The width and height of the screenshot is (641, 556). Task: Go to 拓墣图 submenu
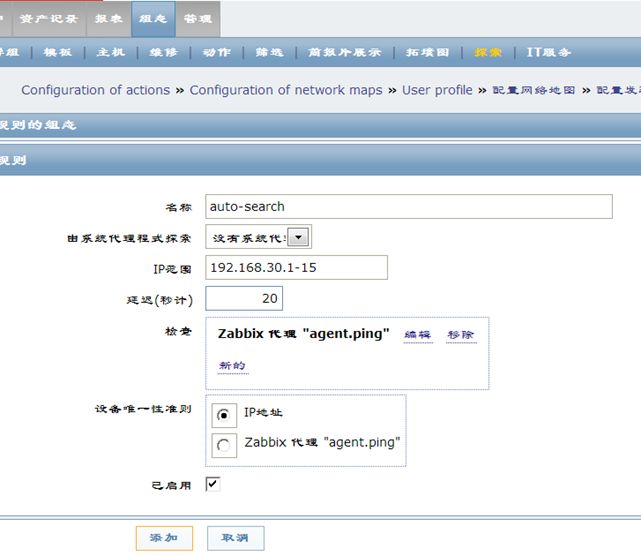click(428, 52)
